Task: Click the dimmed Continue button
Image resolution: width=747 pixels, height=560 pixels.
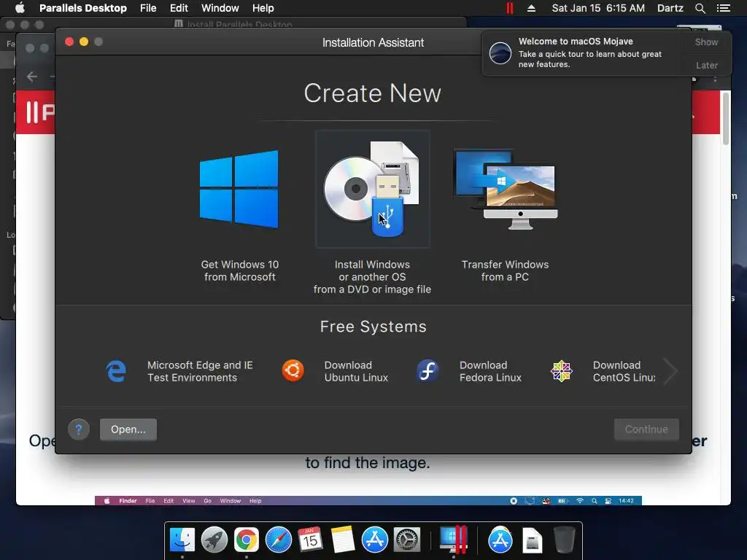Action: click(x=646, y=429)
